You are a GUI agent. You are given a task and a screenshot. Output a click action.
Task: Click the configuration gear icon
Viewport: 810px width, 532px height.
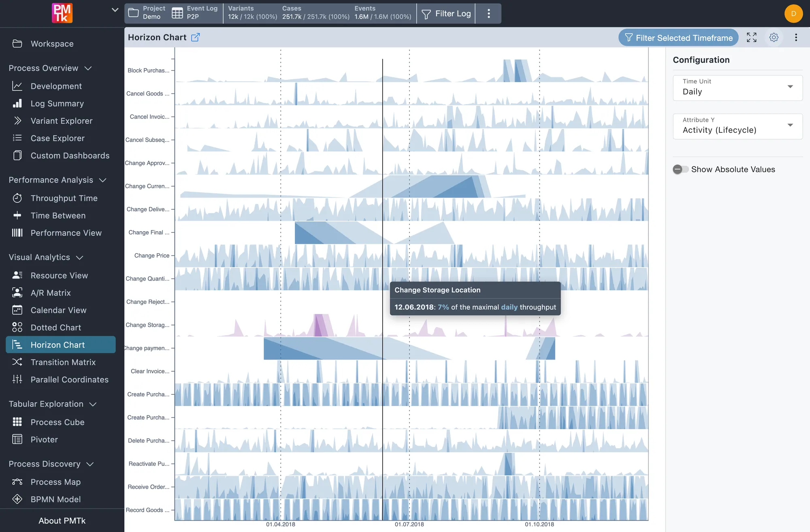(x=774, y=38)
